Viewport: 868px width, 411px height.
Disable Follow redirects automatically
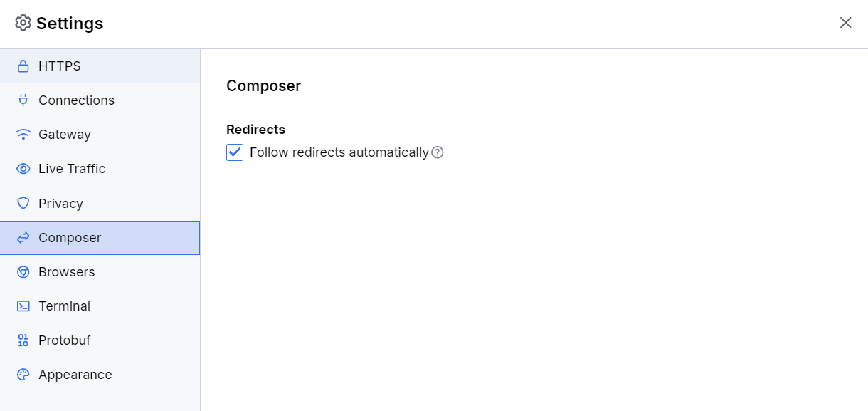point(234,152)
